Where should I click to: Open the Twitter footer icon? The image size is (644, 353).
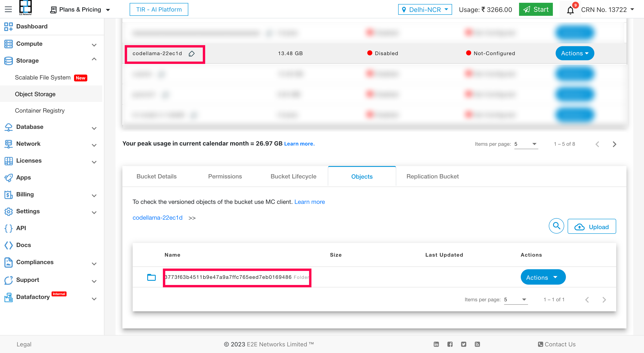tap(463, 344)
